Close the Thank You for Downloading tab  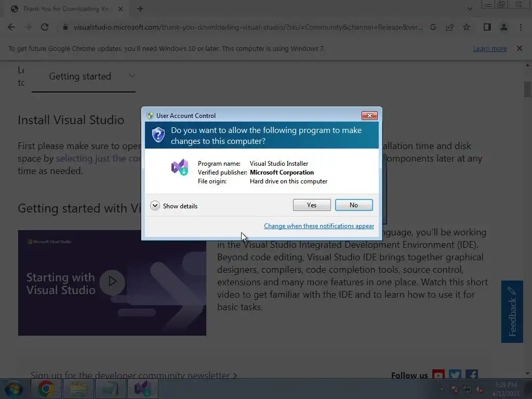tap(120, 9)
